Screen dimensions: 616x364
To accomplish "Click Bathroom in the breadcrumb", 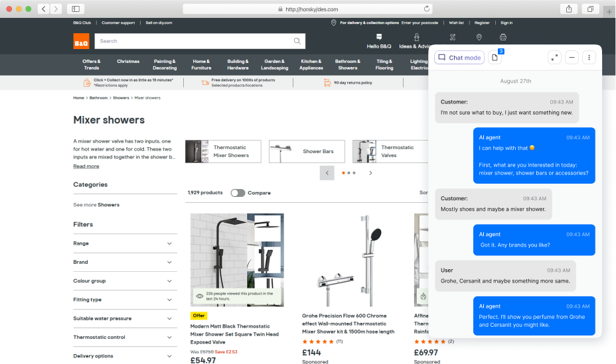I will coord(98,97).
